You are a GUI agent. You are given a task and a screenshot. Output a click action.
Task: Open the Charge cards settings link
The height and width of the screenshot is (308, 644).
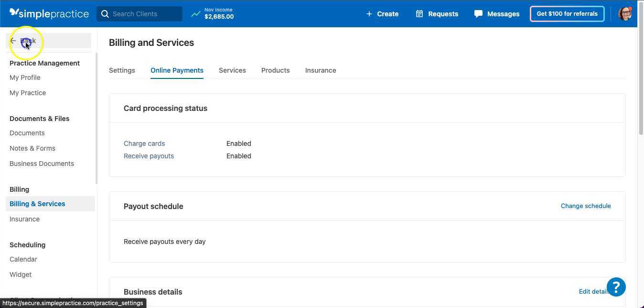144,143
